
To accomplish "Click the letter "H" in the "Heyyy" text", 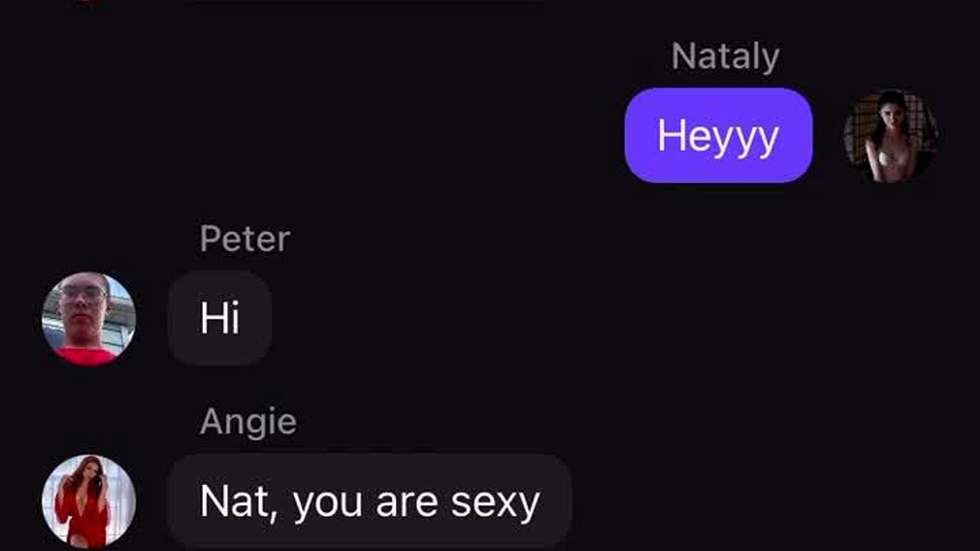I will tap(670, 135).
